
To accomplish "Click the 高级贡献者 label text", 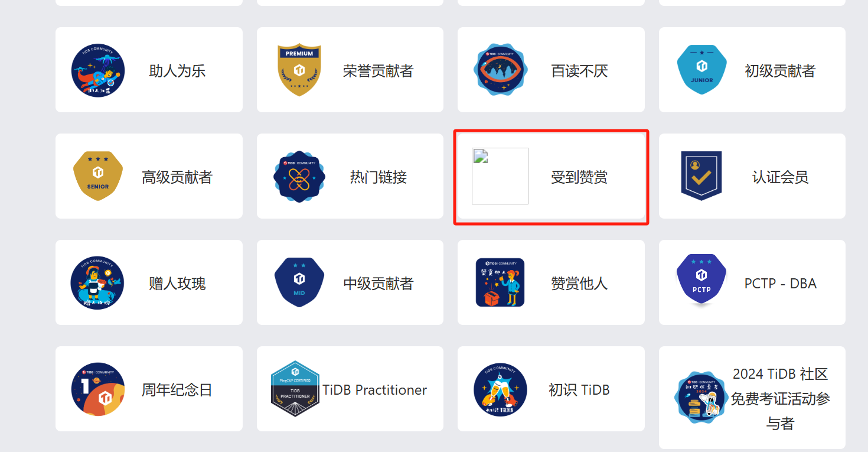I will [x=177, y=177].
